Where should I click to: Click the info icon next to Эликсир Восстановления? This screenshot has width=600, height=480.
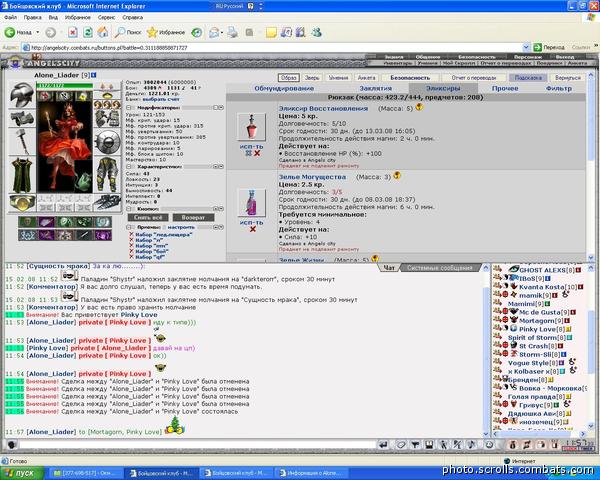(x=419, y=107)
